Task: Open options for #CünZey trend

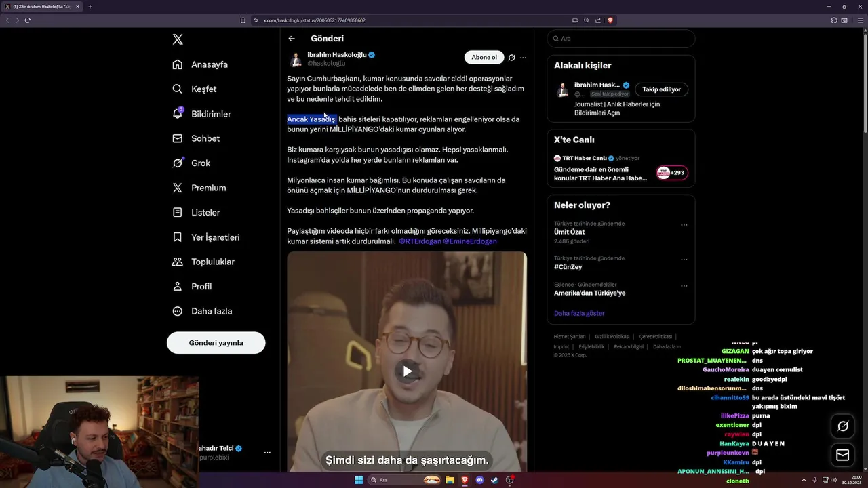Action: tap(684, 260)
